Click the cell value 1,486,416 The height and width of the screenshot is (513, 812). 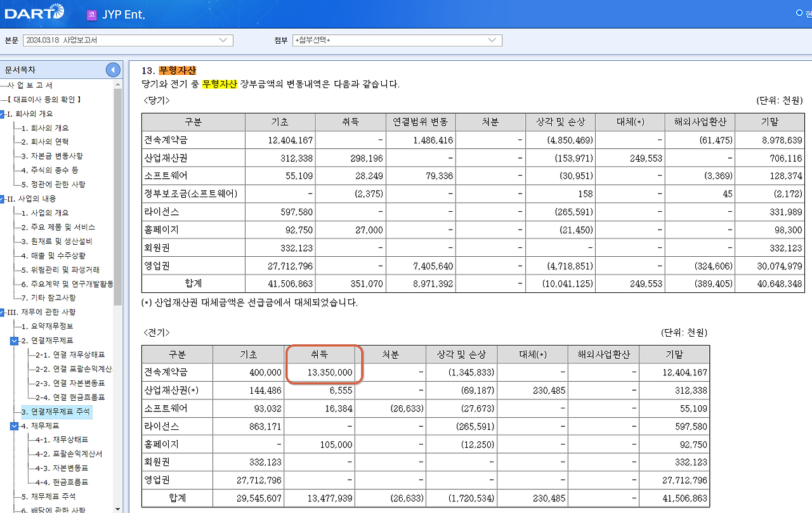point(432,140)
